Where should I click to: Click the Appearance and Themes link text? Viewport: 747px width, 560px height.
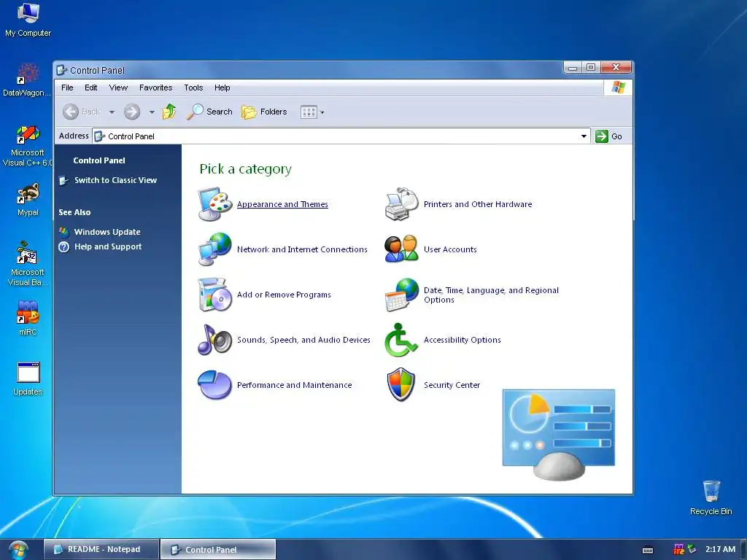coord(282,204)
